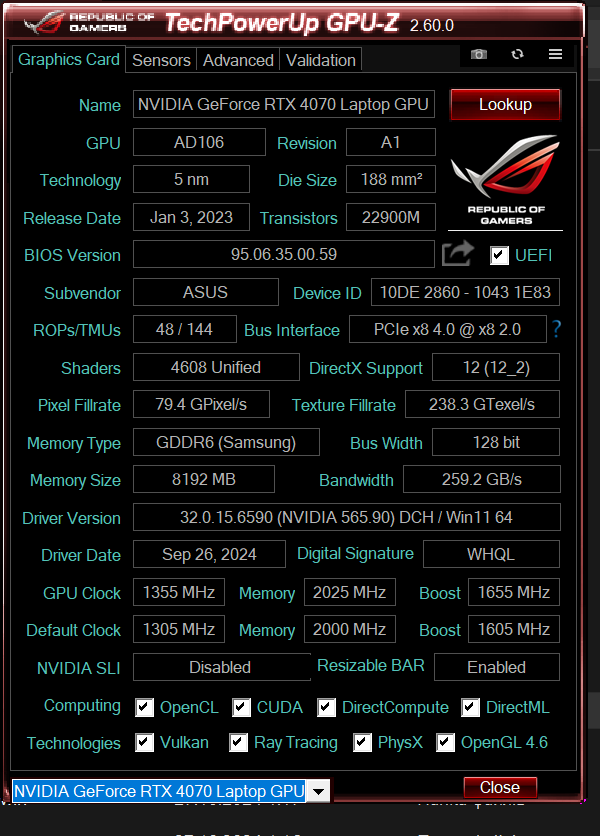Click the Release Date value Jan 3, 2023
This screenshot has height=836, width=600.
[x=191, y=217]
